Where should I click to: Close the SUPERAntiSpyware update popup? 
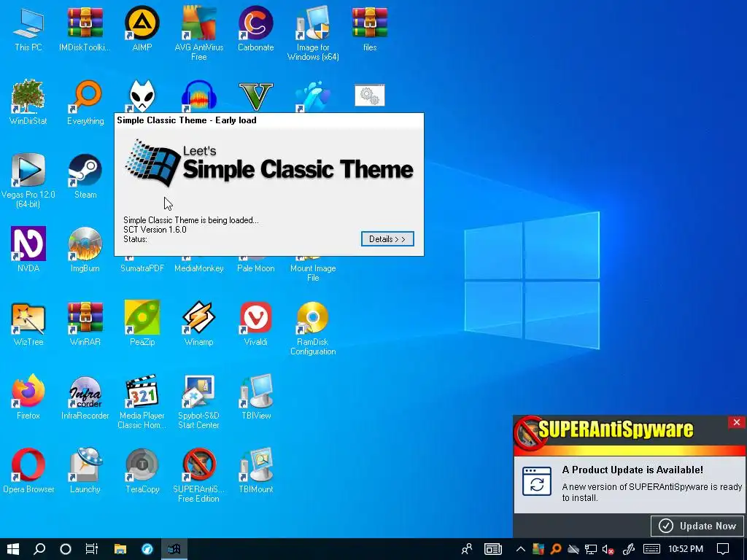point(737,422)
